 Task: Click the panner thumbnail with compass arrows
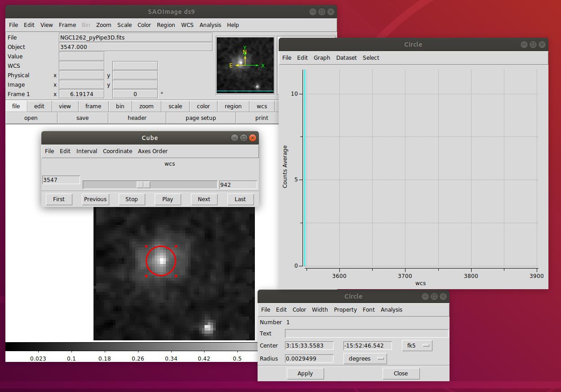pos(245,65)
